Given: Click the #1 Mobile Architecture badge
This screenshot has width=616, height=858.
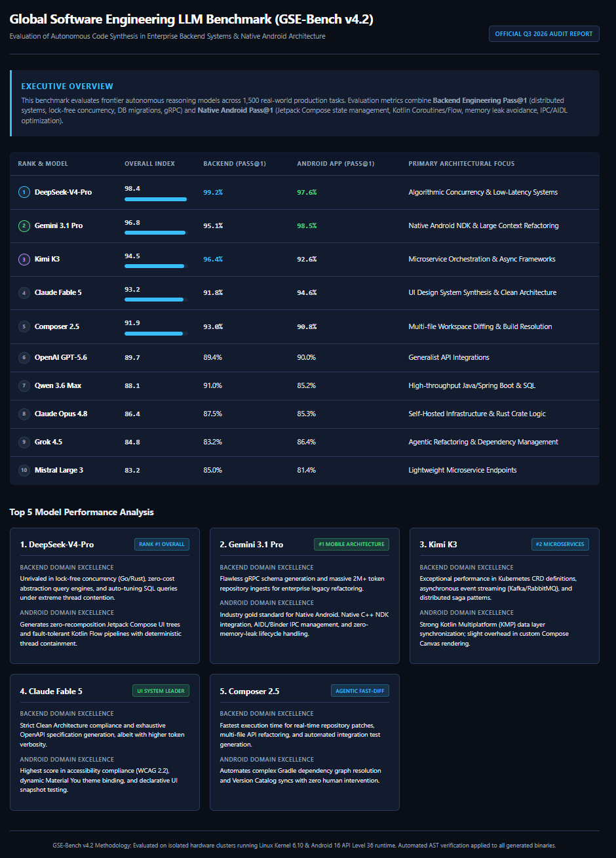Looking at the screenshot, I should tap(351, 544).
